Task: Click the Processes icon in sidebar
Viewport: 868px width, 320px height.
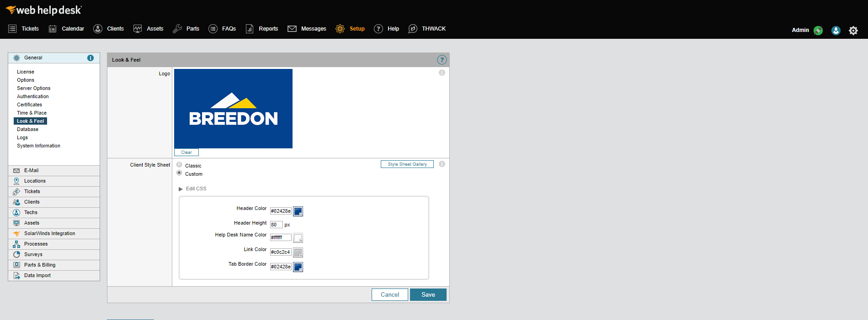Action: pos(16,244)
